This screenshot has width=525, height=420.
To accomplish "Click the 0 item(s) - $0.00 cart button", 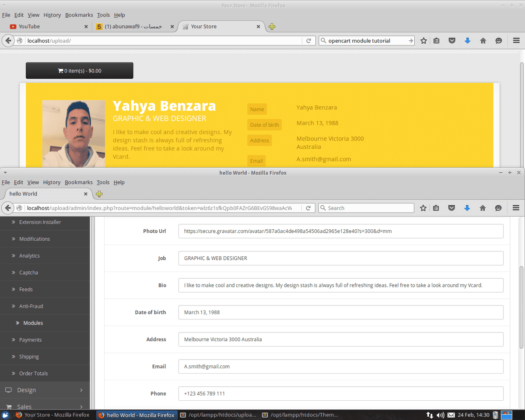I will pyautogui.click(x=80, y=70).
